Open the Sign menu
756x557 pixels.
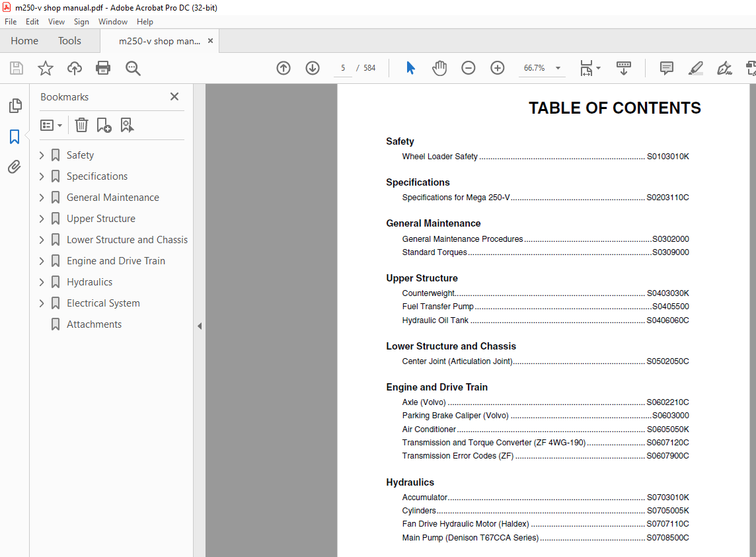tap(81, 22)
